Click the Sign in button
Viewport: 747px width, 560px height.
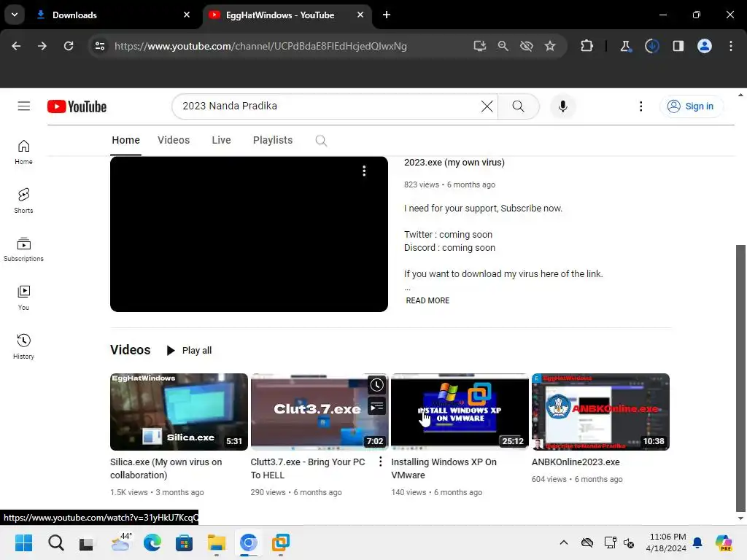(x=692, y=106)
